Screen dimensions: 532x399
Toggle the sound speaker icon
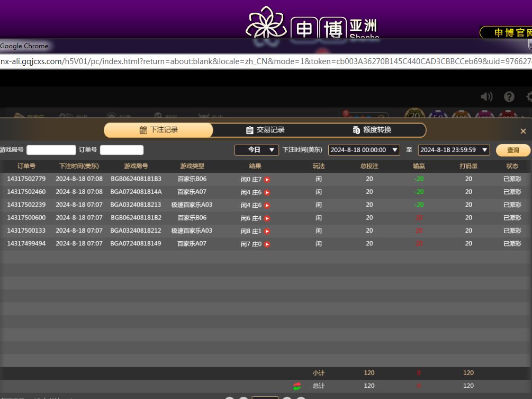[486, 96]
